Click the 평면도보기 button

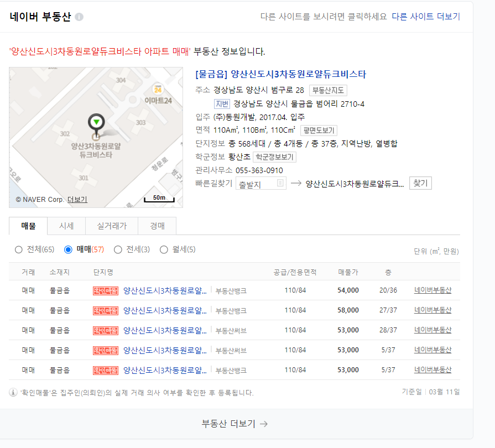(x=319, y=131)
